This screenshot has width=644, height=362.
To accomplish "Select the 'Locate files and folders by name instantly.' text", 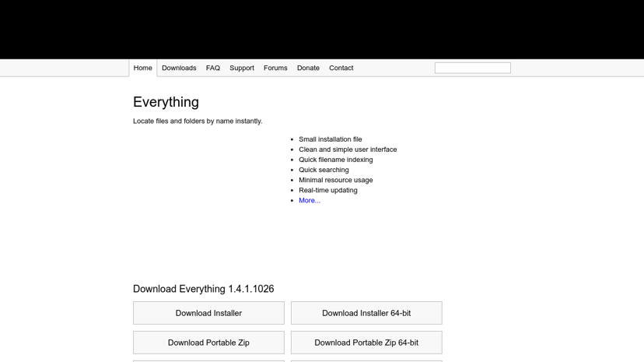I will click(198, 121).
